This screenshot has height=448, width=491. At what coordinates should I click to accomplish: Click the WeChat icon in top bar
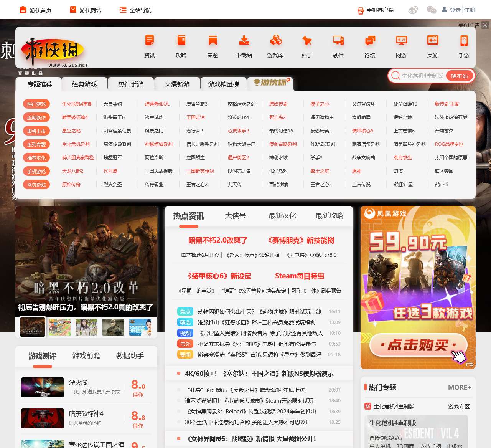click(x=432, y=10)
